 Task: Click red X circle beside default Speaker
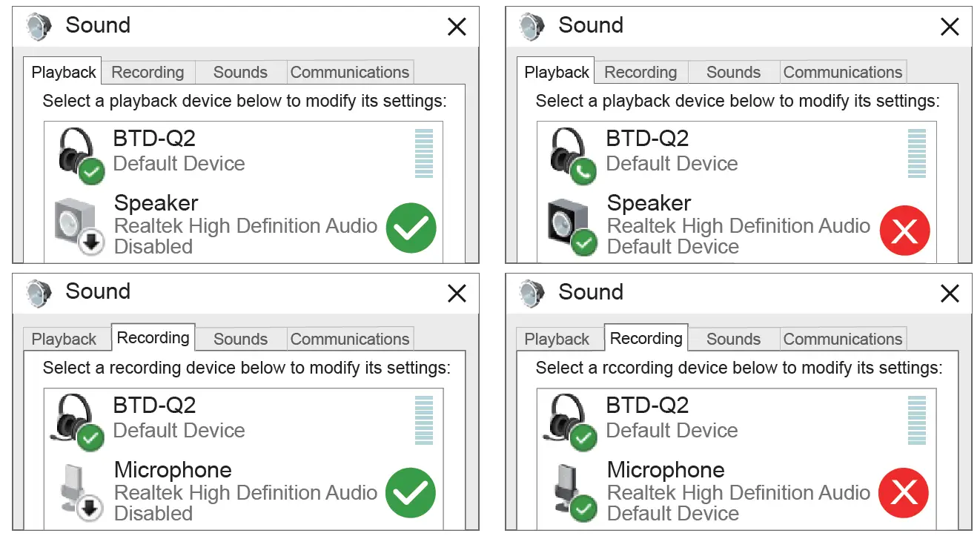click(x=904, y=231)
